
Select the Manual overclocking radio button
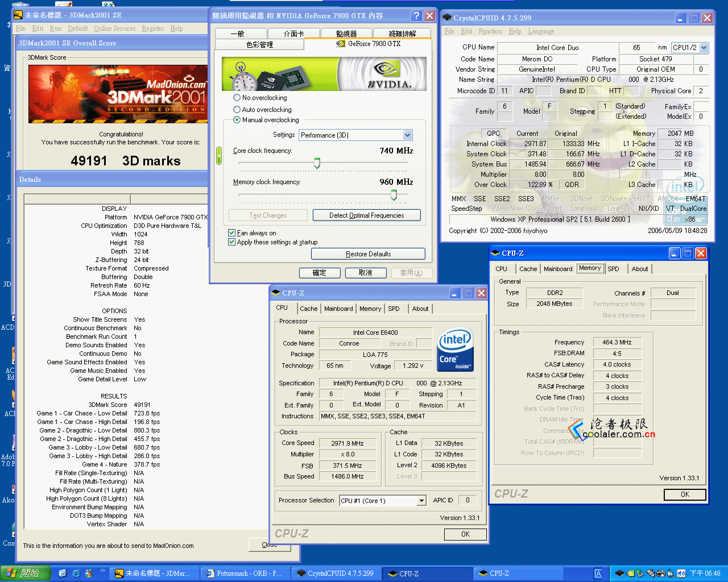(237, 120)
